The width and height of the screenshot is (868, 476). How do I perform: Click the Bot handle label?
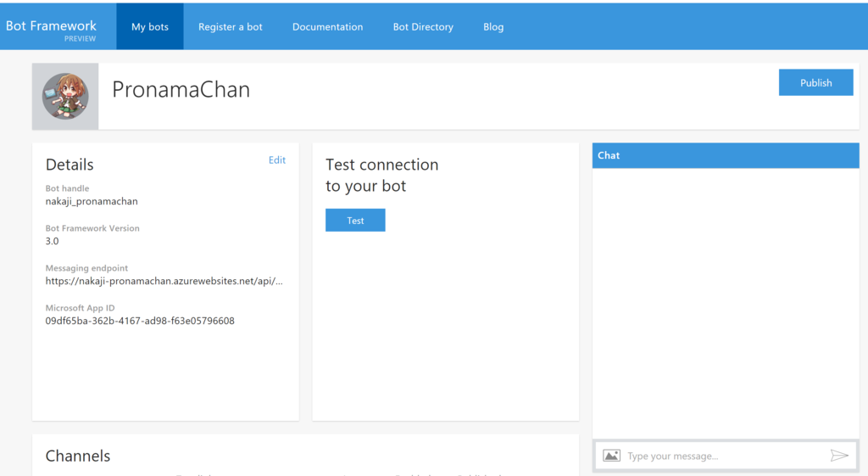pyautogui.click(x=67, y=188)
